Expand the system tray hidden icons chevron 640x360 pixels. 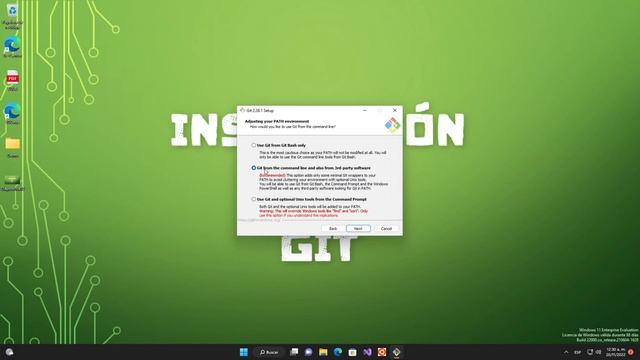566,352
